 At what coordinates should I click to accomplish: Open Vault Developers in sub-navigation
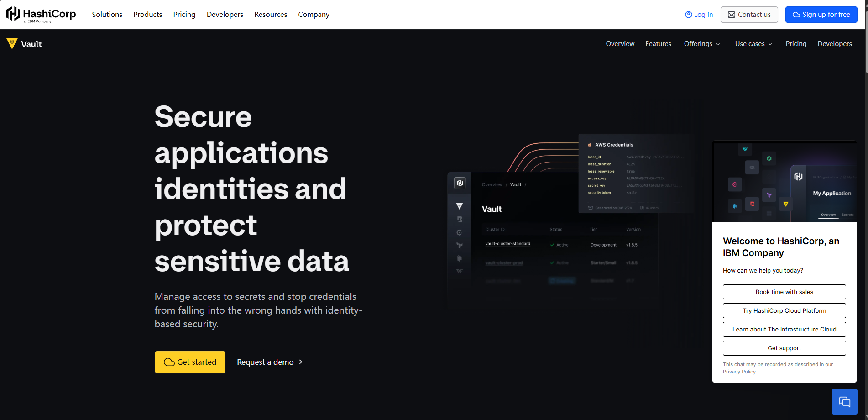(x=835, y=44)
